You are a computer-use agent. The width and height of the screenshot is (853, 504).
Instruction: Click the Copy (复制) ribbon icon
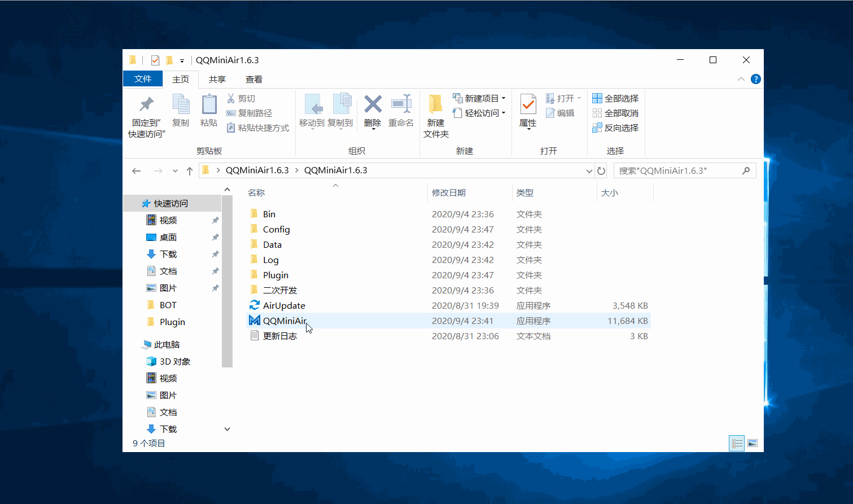(x=181, y=104)
